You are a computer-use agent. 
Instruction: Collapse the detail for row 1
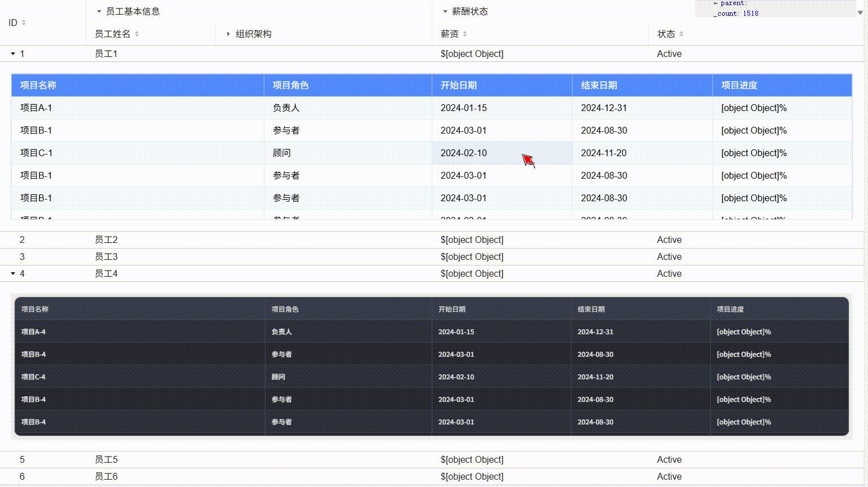13,54
